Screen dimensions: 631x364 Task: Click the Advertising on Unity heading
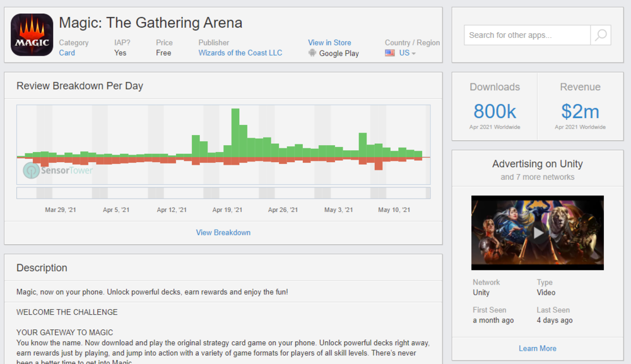538,164
